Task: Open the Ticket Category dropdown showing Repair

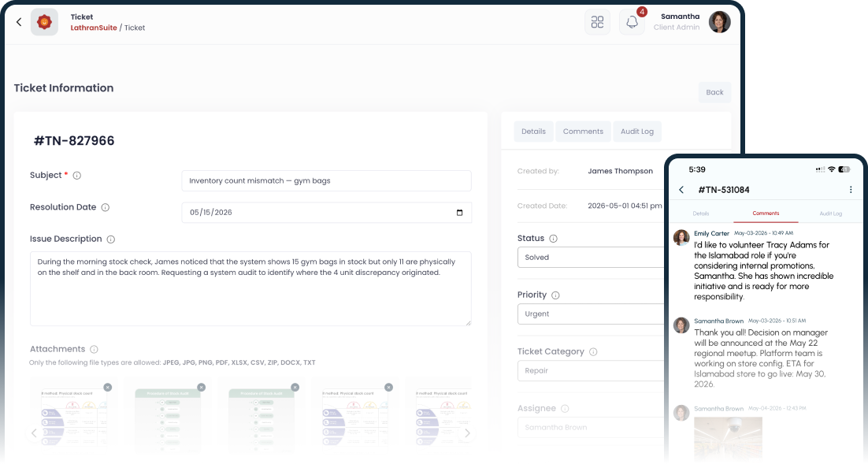Action: pos(590,371)
